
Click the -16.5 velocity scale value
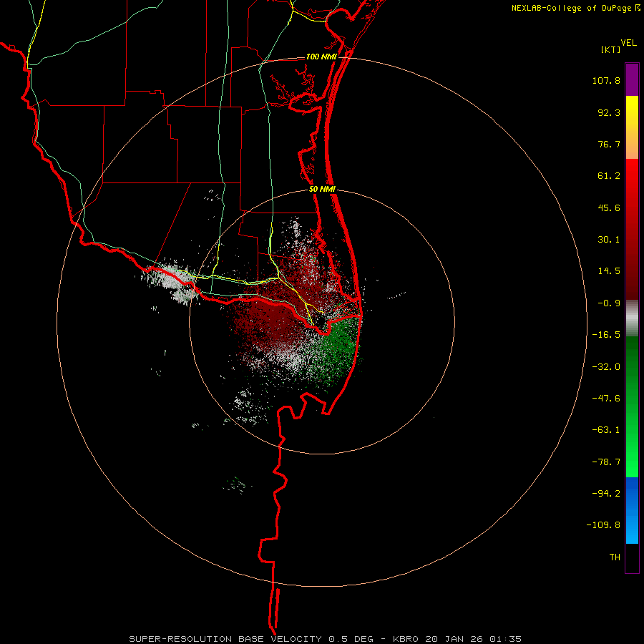click(x=606, y=335)
